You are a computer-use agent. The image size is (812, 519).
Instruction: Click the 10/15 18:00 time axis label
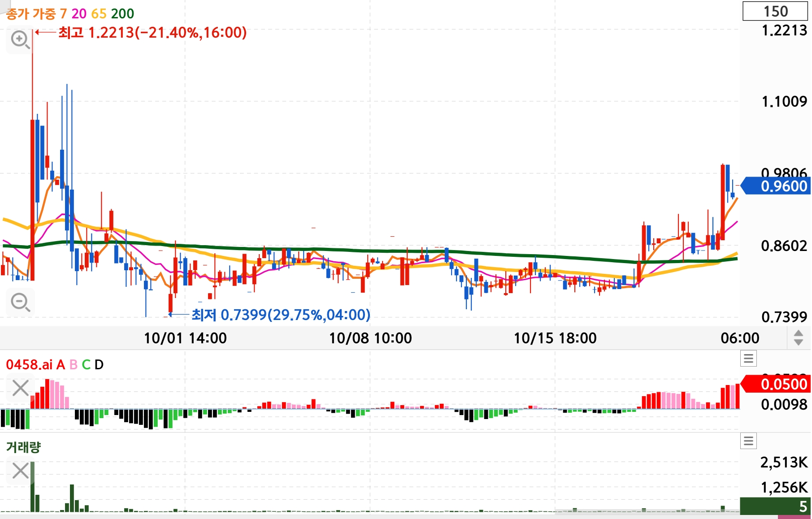[555, 338]
